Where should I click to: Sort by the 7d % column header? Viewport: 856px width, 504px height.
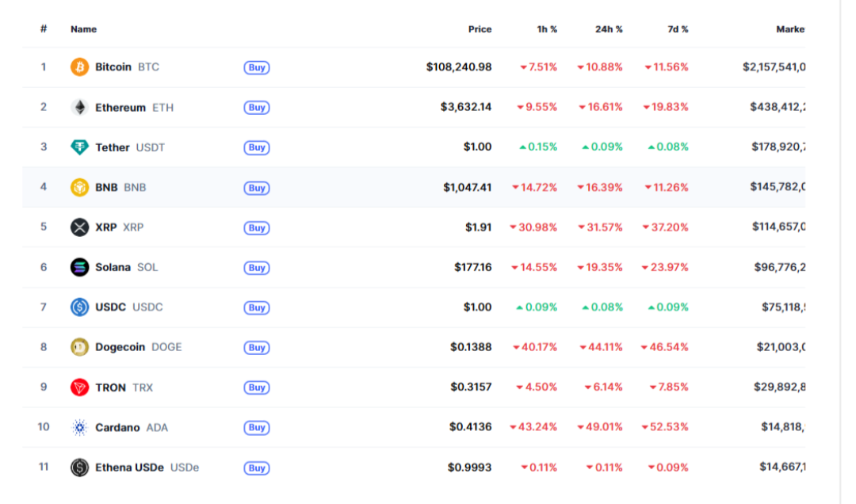678,29
